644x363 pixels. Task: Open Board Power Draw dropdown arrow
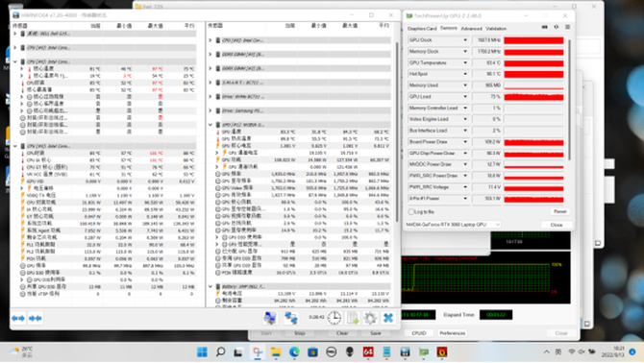465,142
